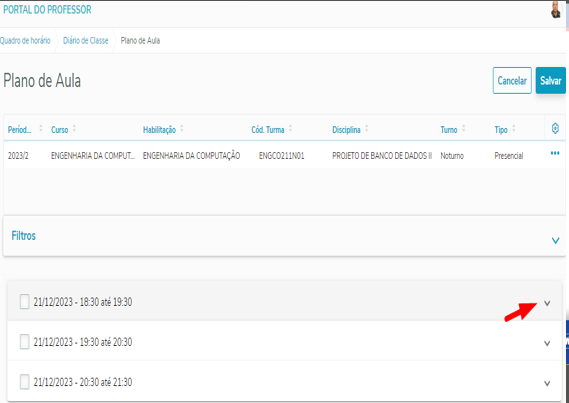The width and height of the screenshot is (569, 403).
Task: Sort by the Turno column arrows
Action: (463, 129)
